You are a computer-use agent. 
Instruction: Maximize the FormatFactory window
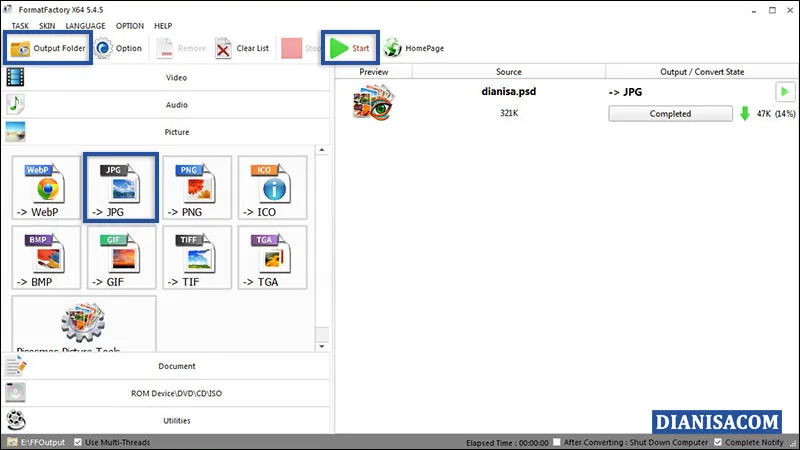[x=772, y=10]
